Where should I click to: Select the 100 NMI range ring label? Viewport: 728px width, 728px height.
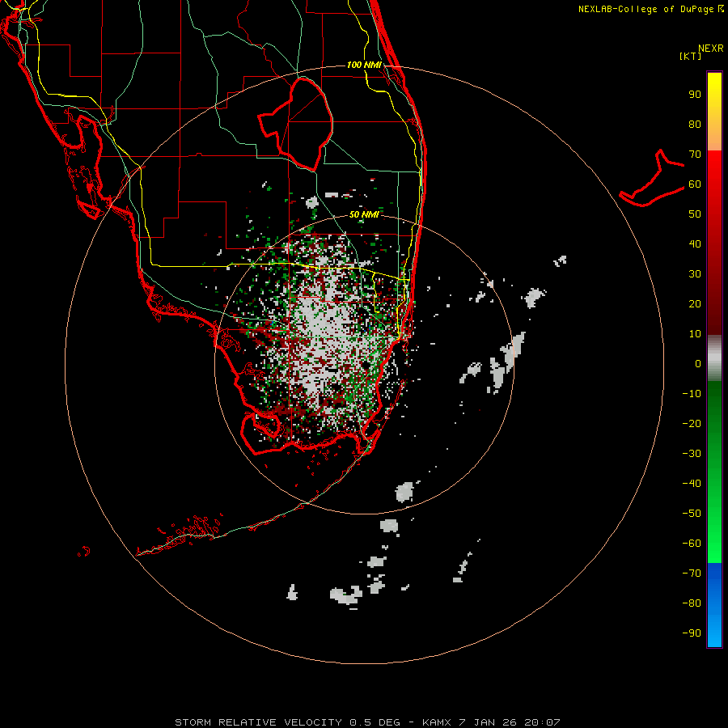364,65
